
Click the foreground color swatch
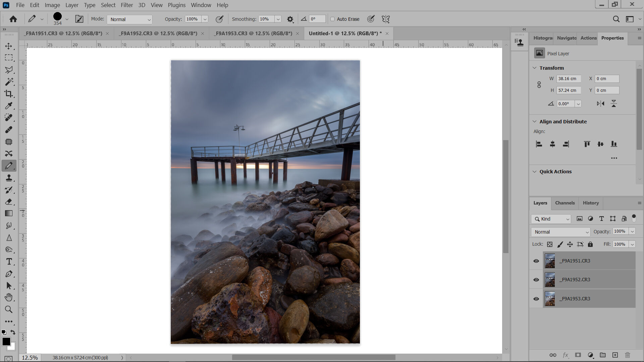[6, 341]
